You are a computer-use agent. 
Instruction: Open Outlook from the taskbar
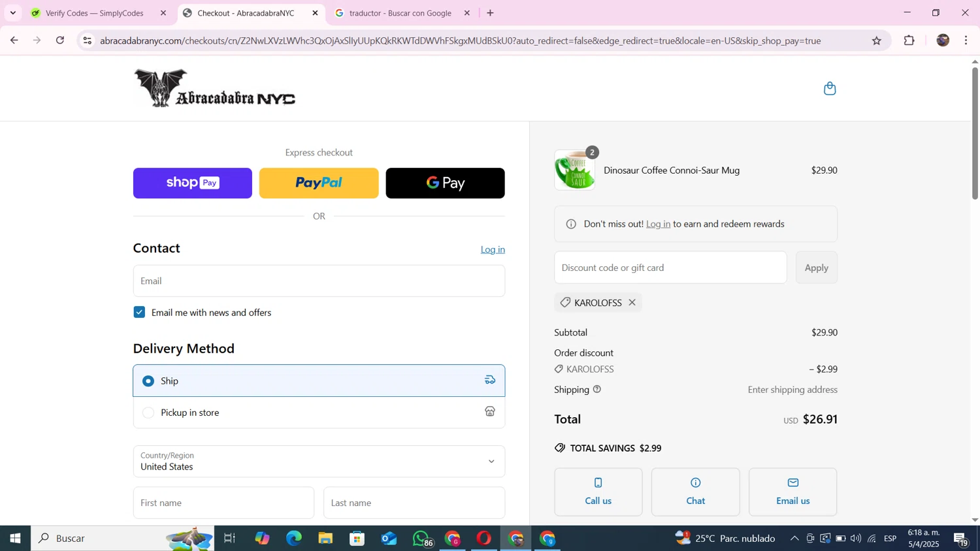[x=389, y=539]
